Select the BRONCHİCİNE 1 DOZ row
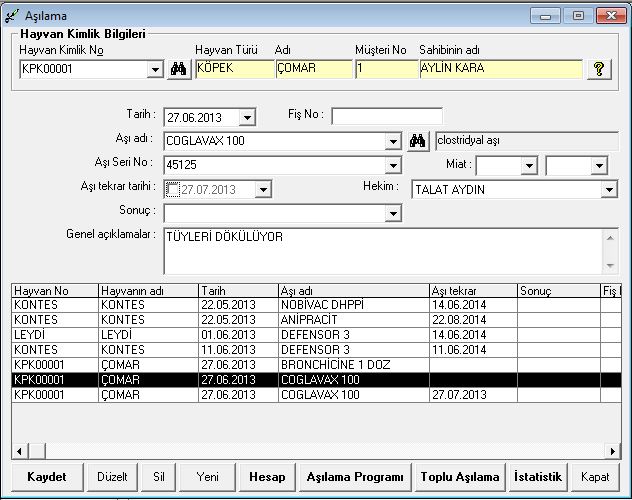 316,365
